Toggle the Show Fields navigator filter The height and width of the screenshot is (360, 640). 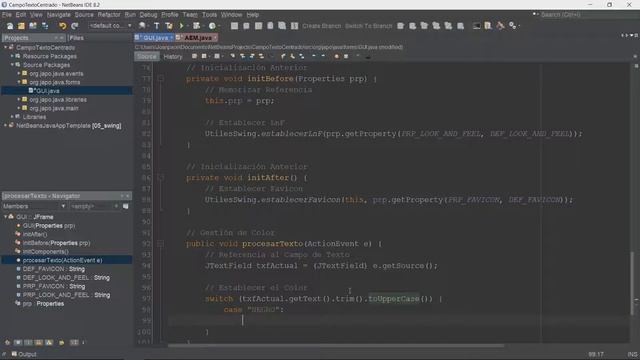tap(18, 343)
